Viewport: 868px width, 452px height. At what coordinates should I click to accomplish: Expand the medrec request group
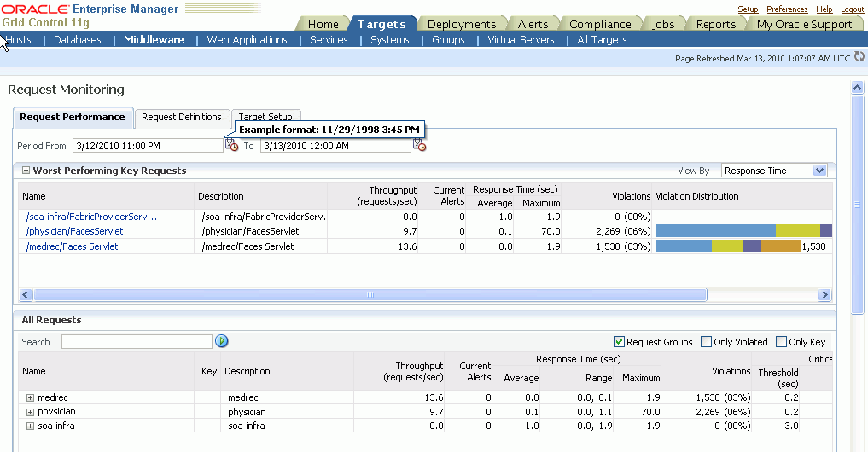pyautogui.click(x=30, y=397)
